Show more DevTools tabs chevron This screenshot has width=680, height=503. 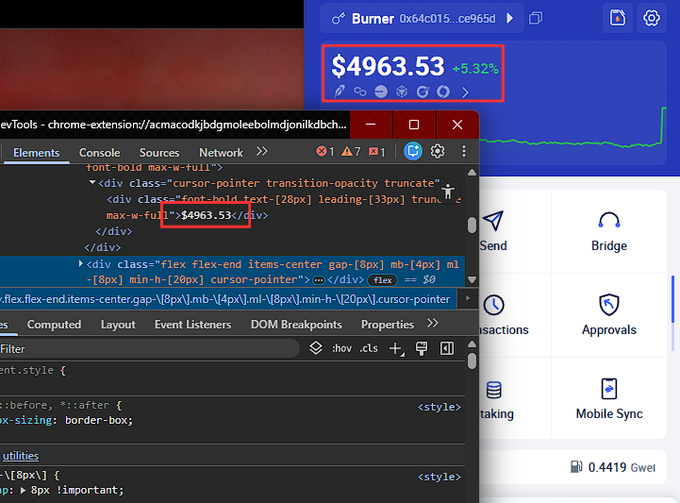(262, 151)
